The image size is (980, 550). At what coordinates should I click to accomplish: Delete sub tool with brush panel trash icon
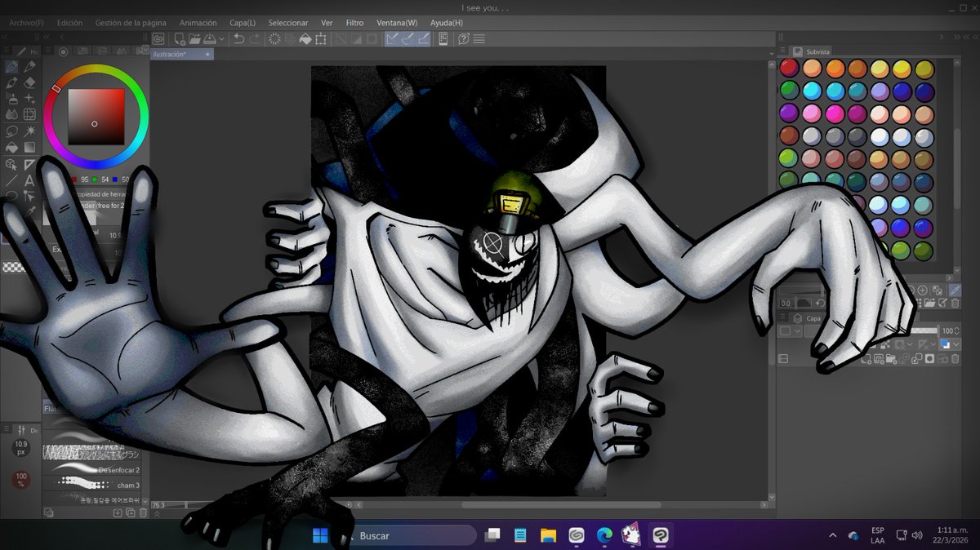pyautogui.click(x=144, y=512)
